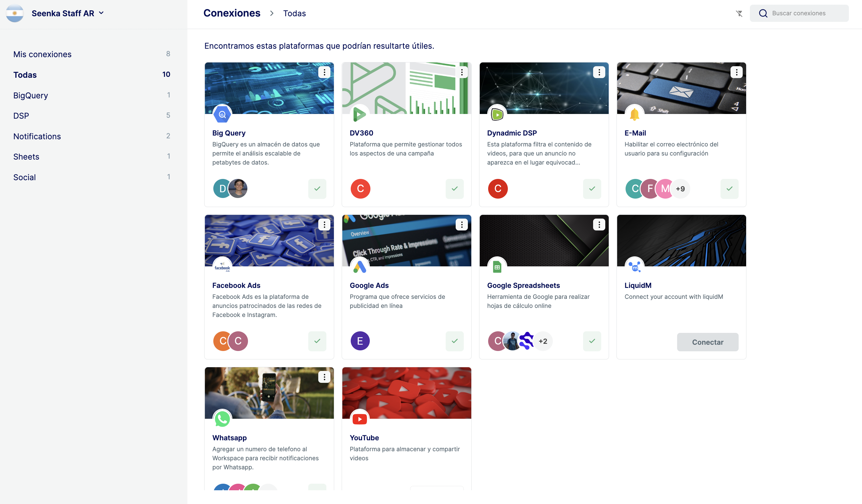Open the search magnifier in Buscar conexiones

pyautogui.click(x=764, y=13)
